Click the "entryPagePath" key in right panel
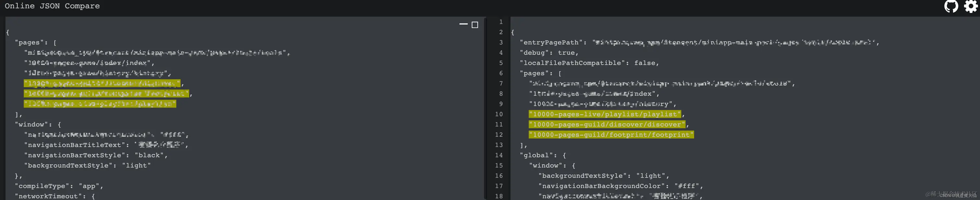The width and height of the screenshot is (980, 200). [x=551, y=42]
